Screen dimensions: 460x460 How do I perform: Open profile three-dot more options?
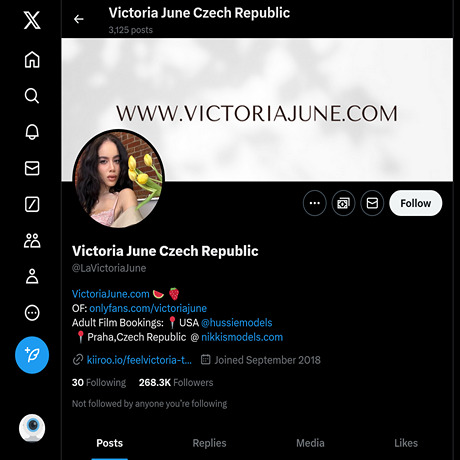pyautogui.click(x=315, y=203)
